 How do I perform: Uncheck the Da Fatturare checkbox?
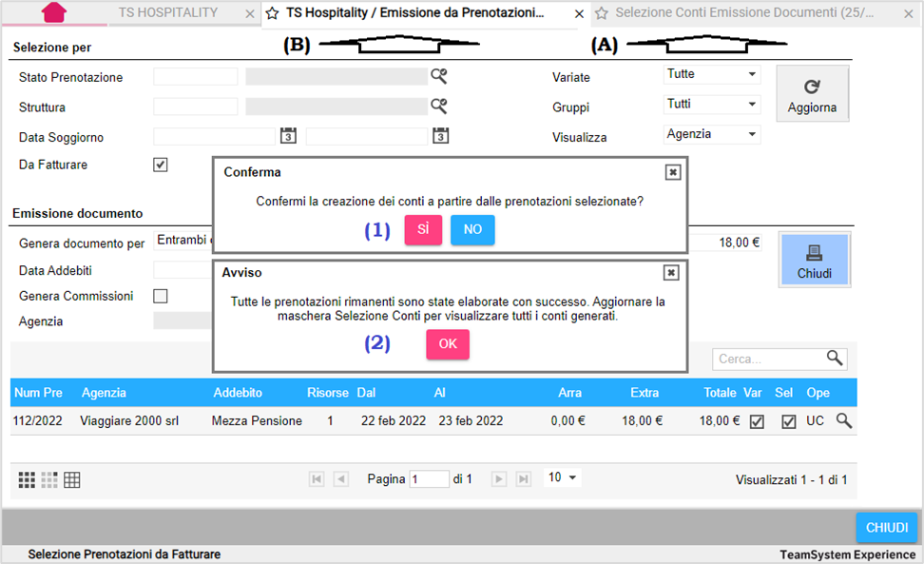[x=161, y=165]
